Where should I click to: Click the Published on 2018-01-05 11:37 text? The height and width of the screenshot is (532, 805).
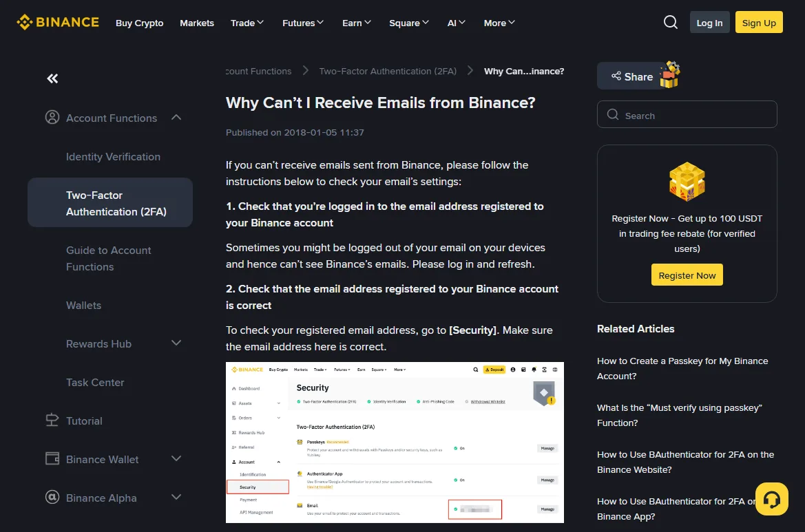[x=295, y=132]
